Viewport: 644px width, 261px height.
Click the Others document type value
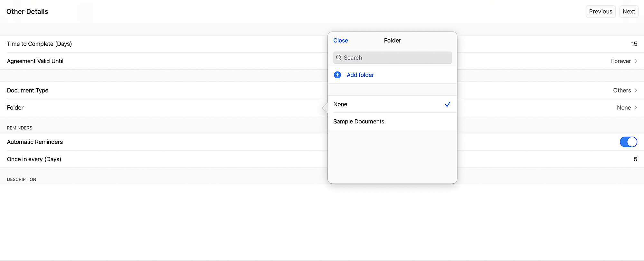(622, 91)
